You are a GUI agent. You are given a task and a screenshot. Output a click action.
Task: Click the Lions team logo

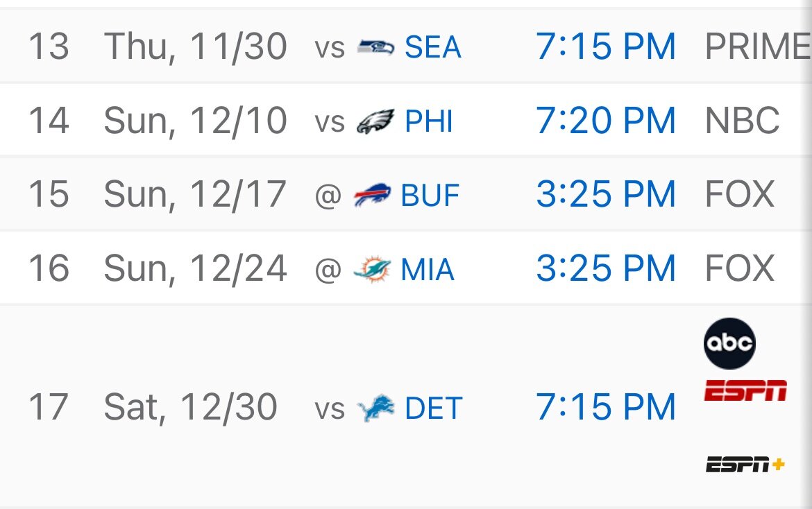point(375,408)
